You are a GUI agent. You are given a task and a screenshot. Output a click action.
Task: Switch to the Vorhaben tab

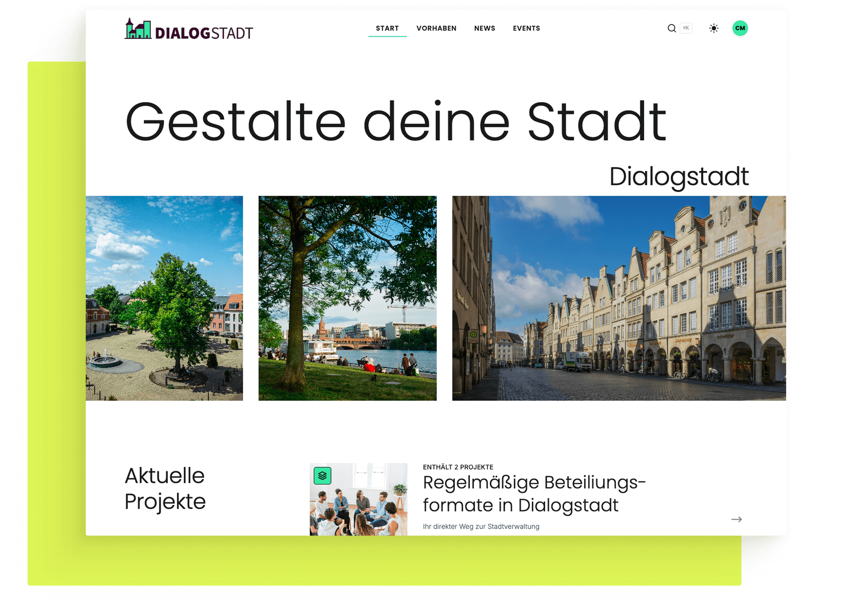[437, 28]
